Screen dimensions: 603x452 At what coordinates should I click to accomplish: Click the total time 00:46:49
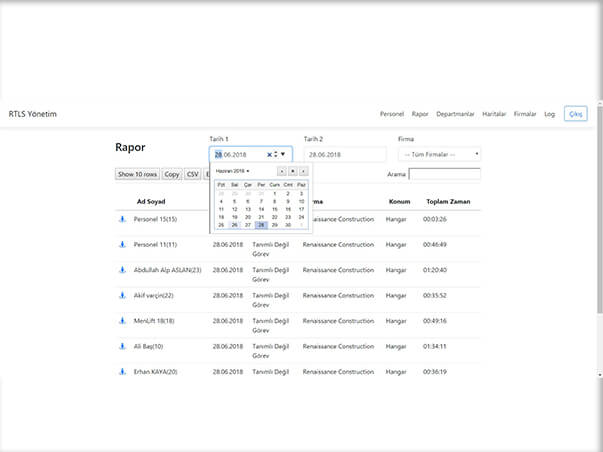coord(435,245)
